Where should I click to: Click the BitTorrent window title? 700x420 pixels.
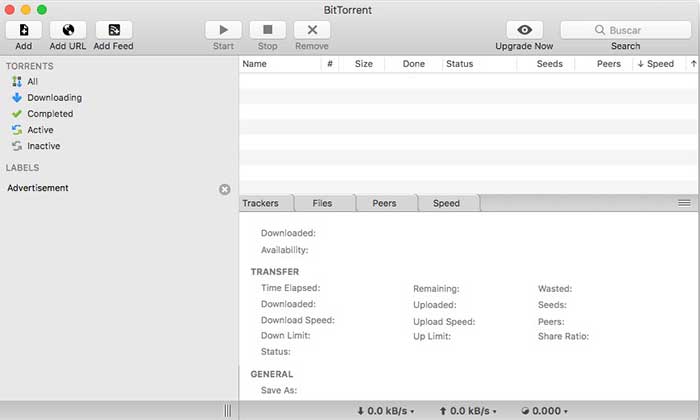coord(347,10)
